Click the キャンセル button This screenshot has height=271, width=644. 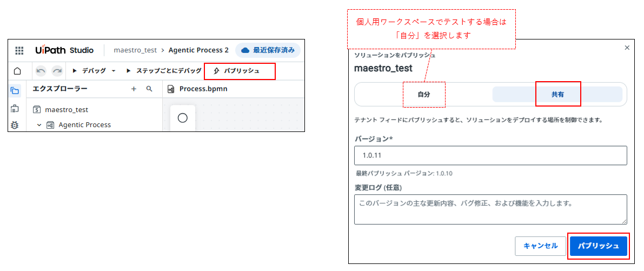(540, 246)
